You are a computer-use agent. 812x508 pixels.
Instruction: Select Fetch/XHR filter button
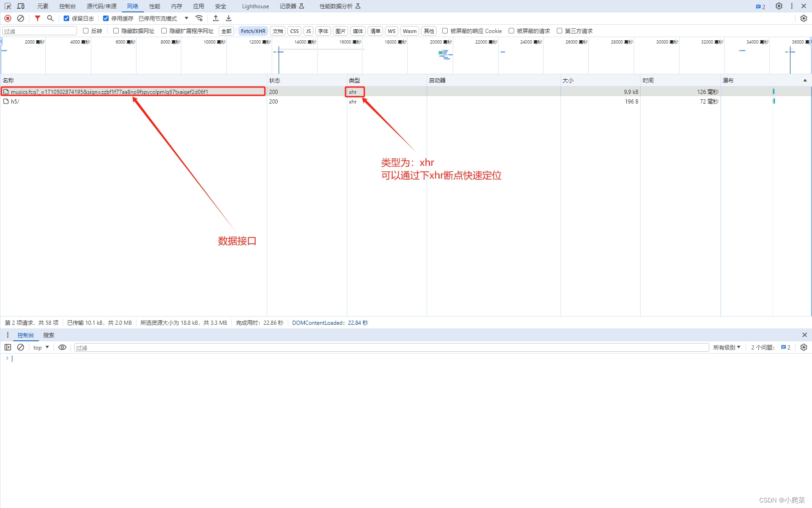click(x=253, y=31)
